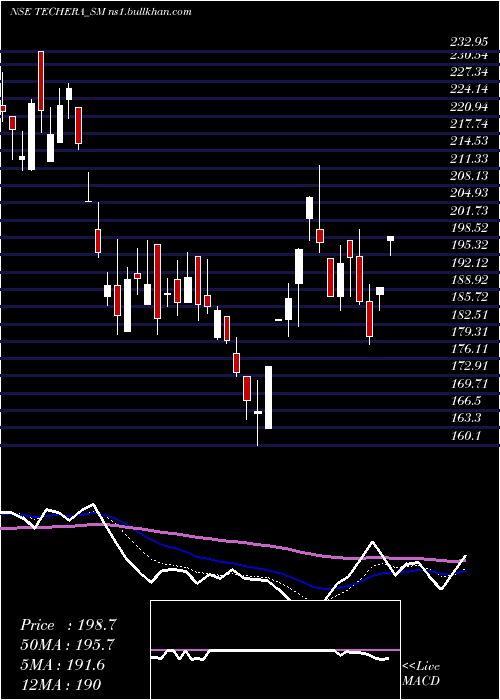Select the 166.5 price axis label
The image size is (500, 700).
tap(466, 401)
